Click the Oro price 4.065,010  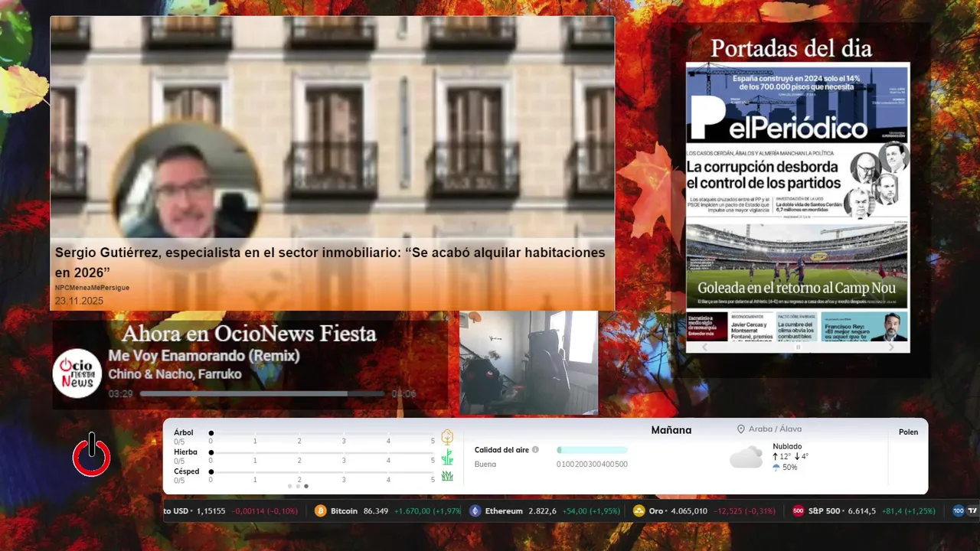pyautogui.click(x=689, y=511)
